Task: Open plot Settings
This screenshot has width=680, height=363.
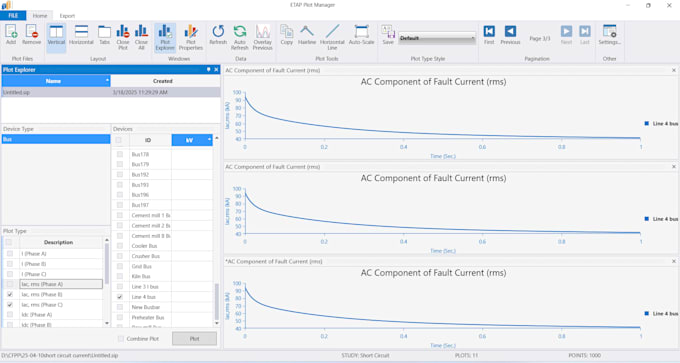Action: point(609,35)
